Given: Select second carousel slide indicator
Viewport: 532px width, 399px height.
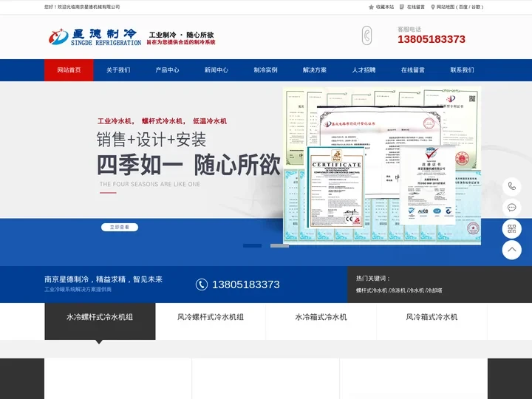Looking at the screenshot, I should pos(279,245).
